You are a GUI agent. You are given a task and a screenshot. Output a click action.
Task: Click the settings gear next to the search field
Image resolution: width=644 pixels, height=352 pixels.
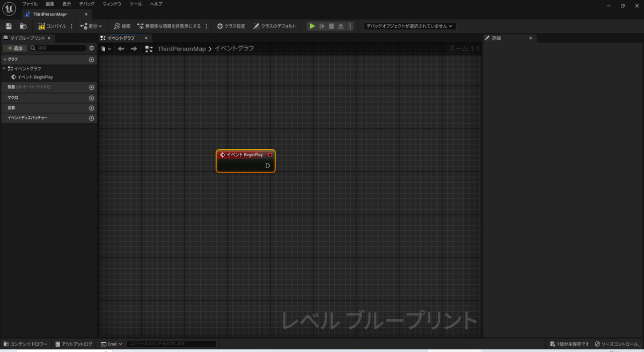(92, 48)
